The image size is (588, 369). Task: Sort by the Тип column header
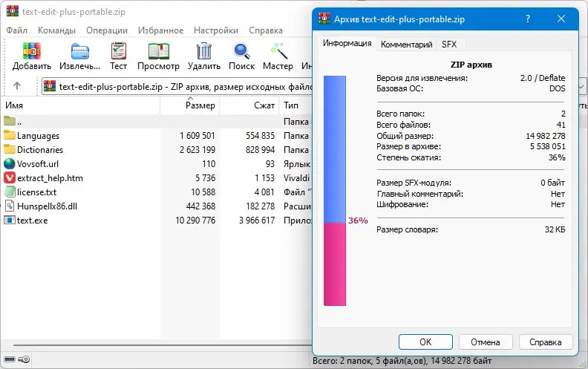pyautogui.click(x=296, y=105)
